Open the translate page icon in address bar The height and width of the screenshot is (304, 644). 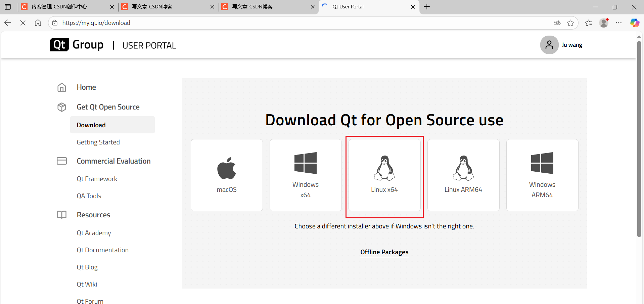pyautogui.click(x=557, y=23)
